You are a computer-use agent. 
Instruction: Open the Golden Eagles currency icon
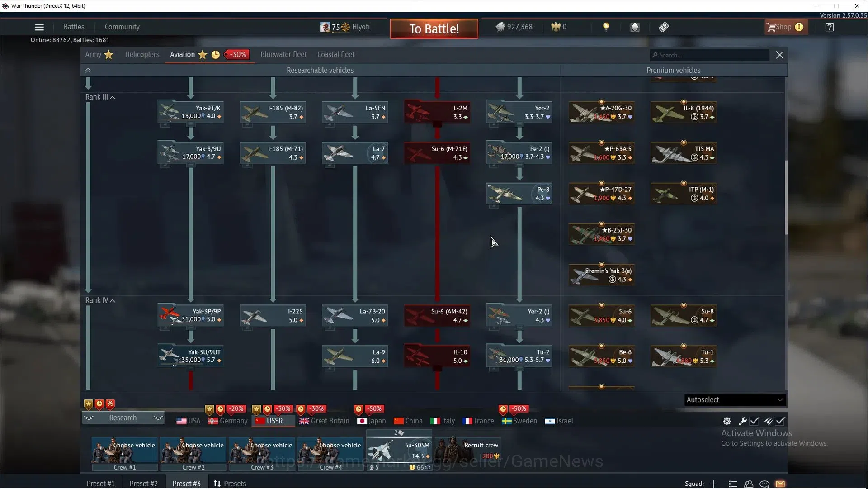pyautogui.click(x=556, y=27)
